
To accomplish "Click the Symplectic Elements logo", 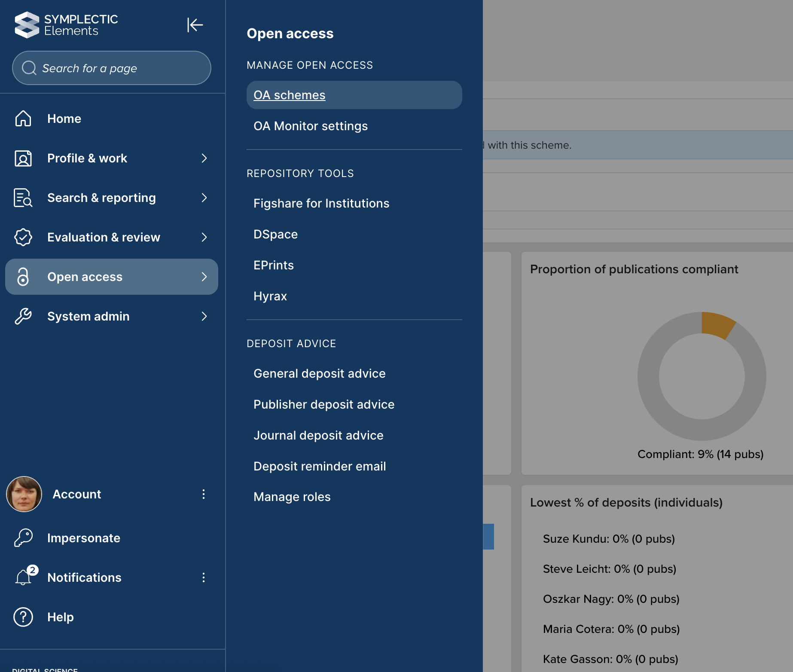I will point(66,25).
